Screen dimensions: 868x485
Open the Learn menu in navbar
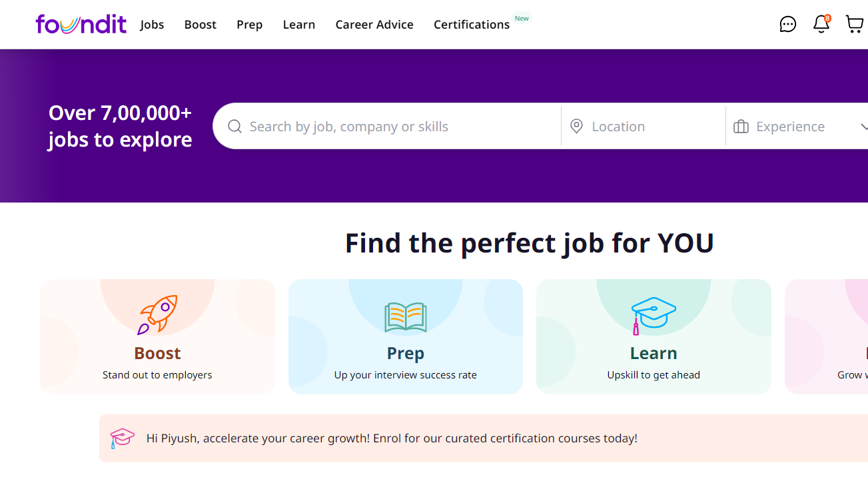[x=299, y=25]
